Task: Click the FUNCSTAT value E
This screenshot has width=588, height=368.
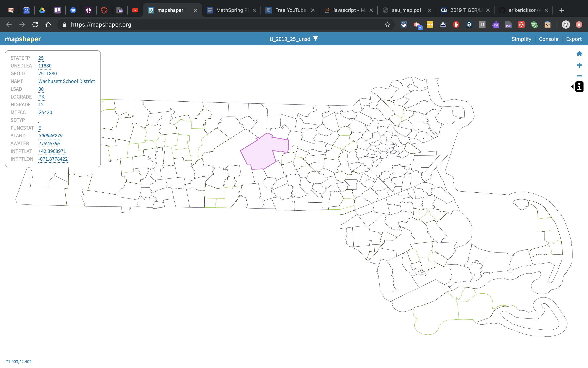Action: [x=40, y=128]
